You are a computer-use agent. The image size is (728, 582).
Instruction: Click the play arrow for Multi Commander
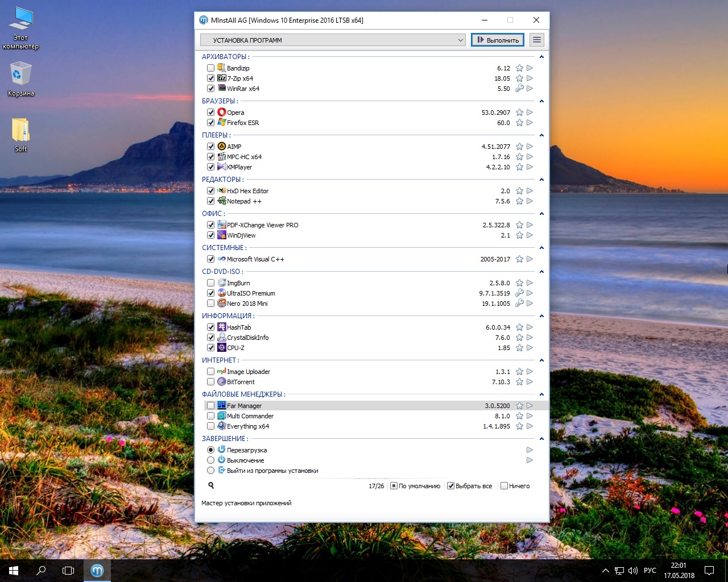530,416
